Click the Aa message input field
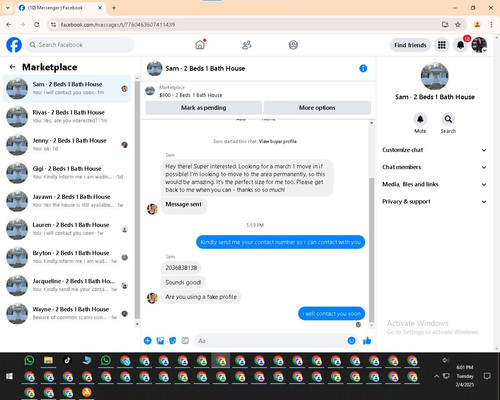Viewport: 500px width, 400px height. tap(270, 341)
